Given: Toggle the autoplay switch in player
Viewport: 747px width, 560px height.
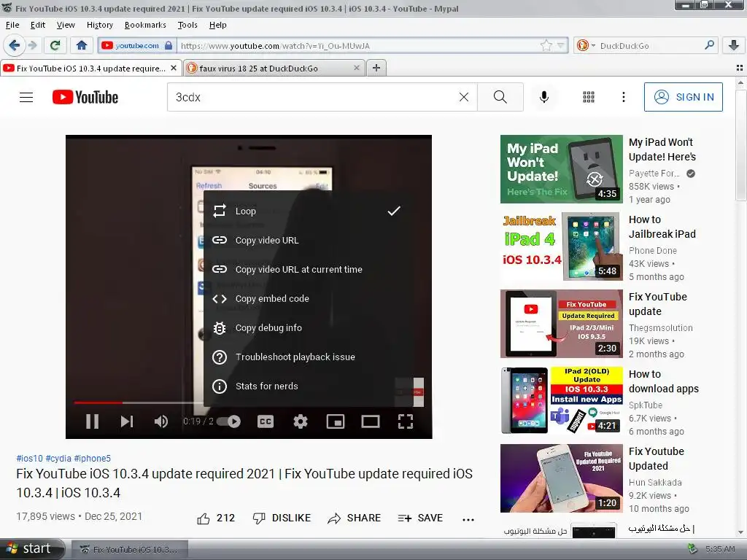Looking at the screenshot, I should click(228, 421).
